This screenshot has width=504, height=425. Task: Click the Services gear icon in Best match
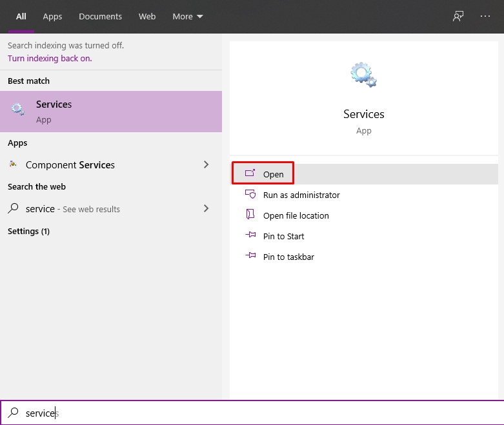click(x=17, y=109)
